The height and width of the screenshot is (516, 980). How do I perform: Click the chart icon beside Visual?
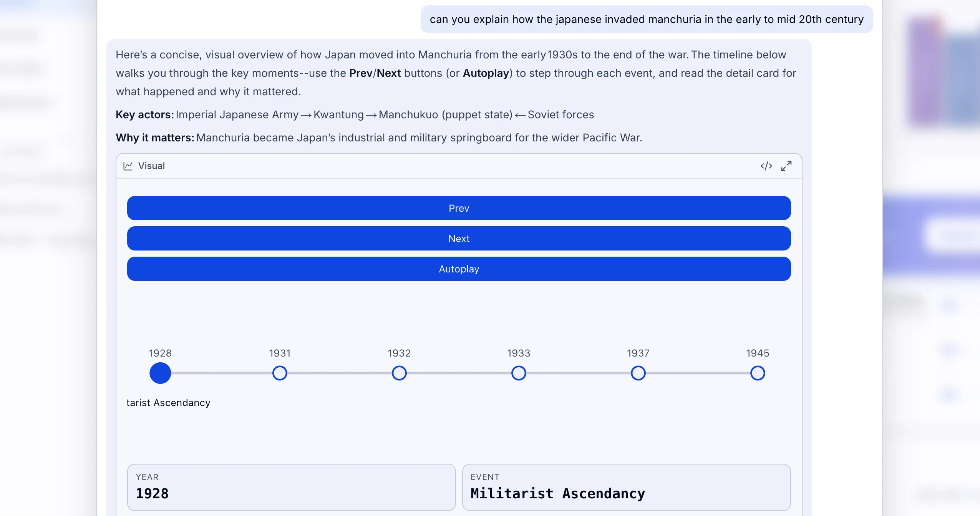click(128, 166)
